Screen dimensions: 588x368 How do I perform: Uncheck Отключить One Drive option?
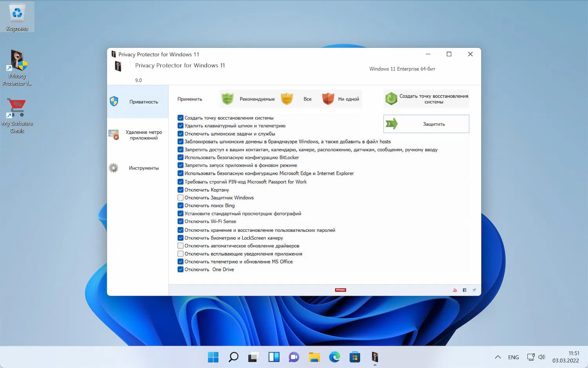[x=180, y=269]
